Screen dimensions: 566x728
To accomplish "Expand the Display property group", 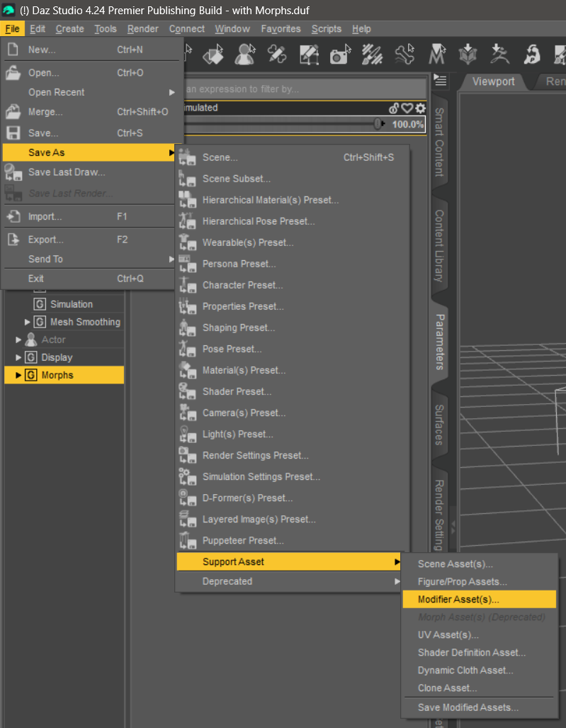I will [x=19, y=357].
